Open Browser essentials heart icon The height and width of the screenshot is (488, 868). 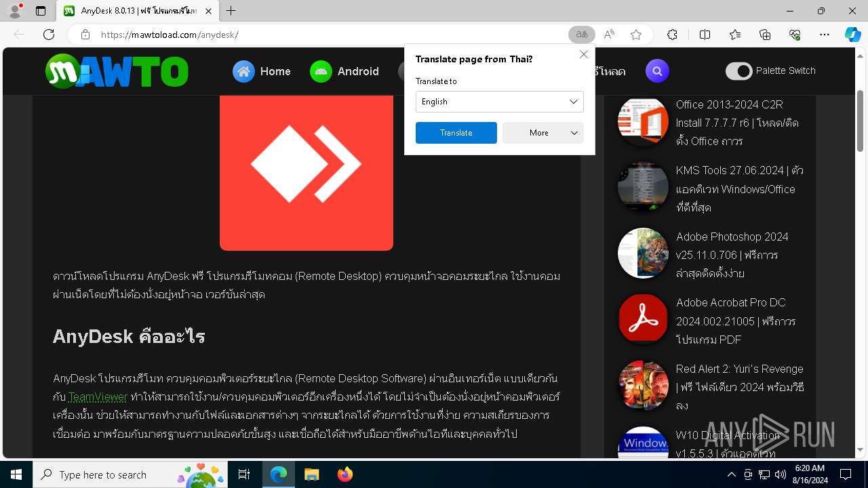point(795,35)
